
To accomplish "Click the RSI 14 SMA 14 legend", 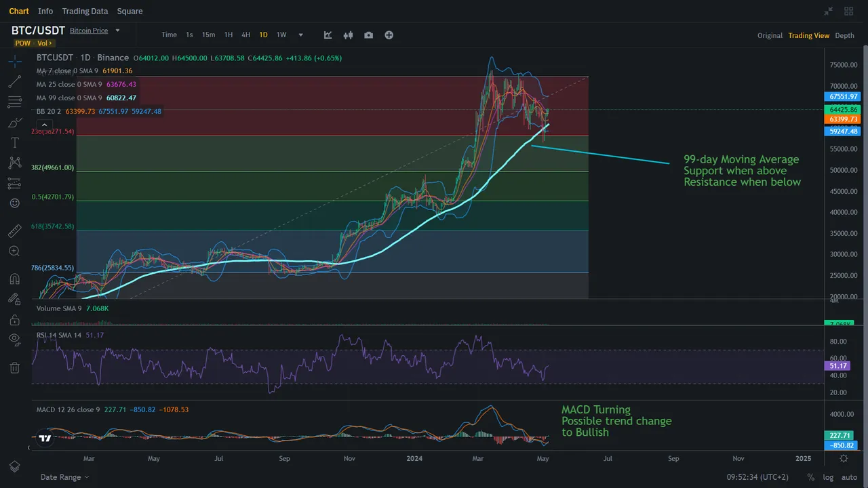I will (x=70, y=335).
